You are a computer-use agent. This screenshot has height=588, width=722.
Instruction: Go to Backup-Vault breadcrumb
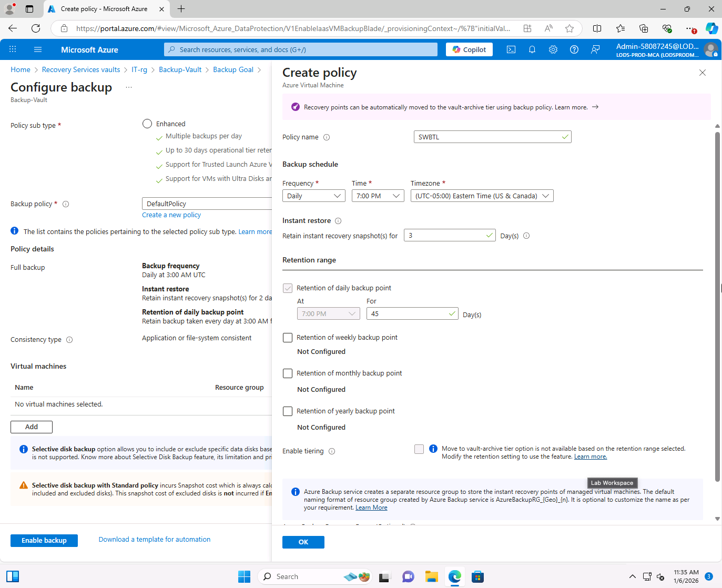pyautogui.click(x=180, y=70)
